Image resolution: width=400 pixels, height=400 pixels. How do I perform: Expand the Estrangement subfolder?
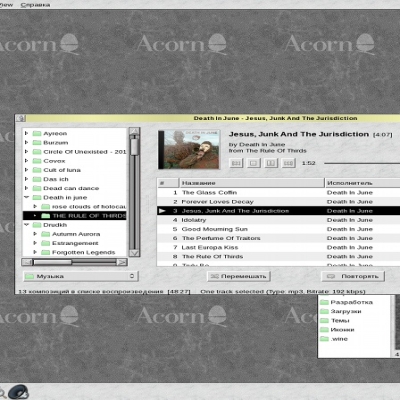35,243
